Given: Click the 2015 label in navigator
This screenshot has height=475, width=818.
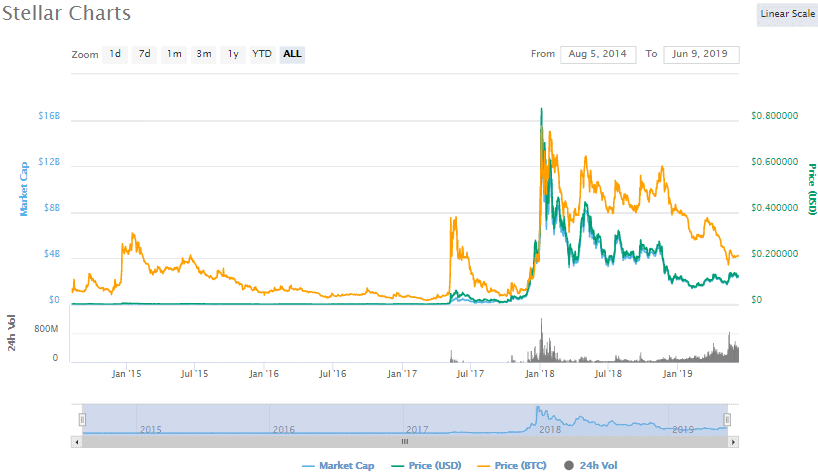Looking at the screenshot, I should 151,430.
